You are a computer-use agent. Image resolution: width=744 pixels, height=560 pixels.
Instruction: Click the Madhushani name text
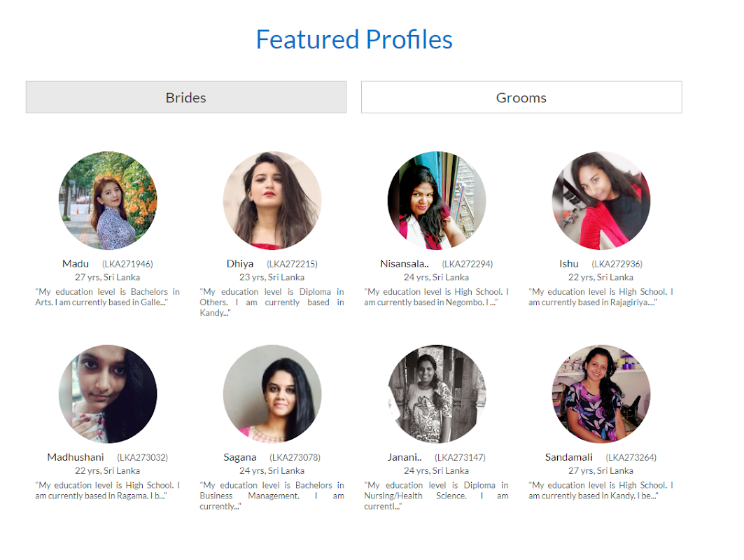tap(76, 457)
